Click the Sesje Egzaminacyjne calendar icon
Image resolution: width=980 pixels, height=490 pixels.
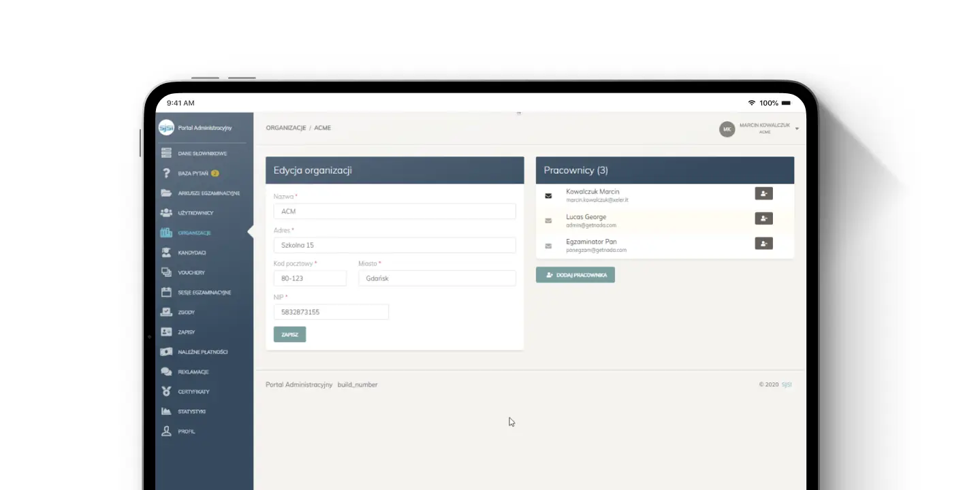166,293
